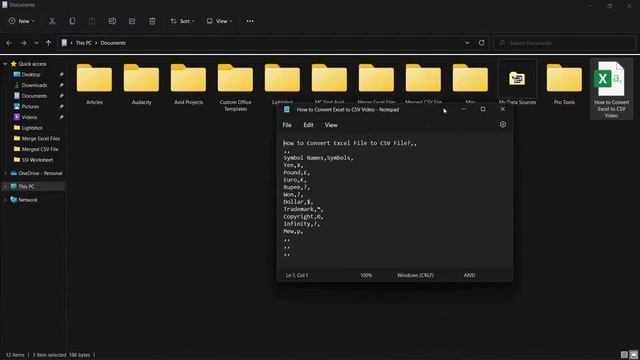640x360 pixels.
Task: Click the 'Symbol Names,Symbols,' line in Notepad
Action: tap(318, 158)
